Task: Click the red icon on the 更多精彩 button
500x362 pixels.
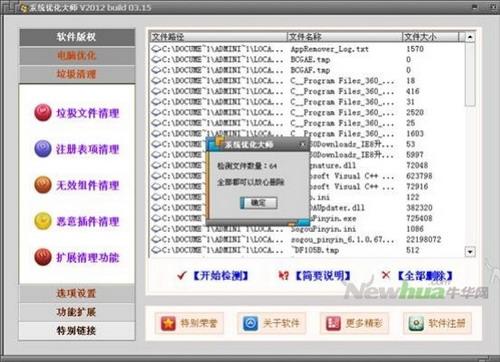Action: click(333, 323)
